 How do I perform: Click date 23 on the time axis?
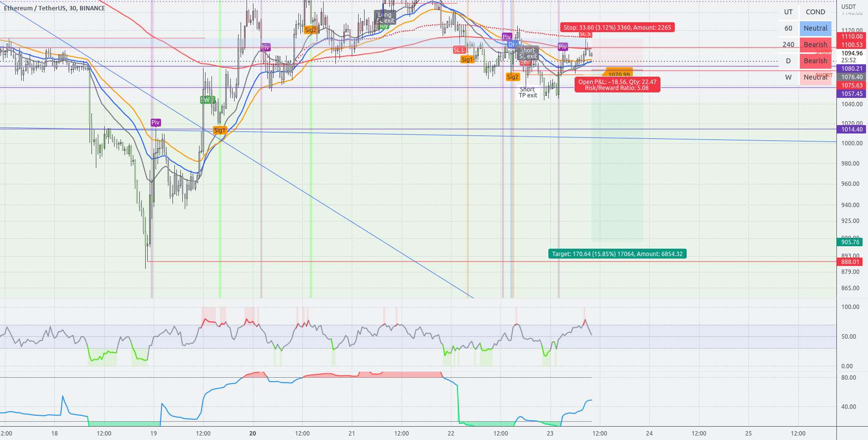[550, 434]
